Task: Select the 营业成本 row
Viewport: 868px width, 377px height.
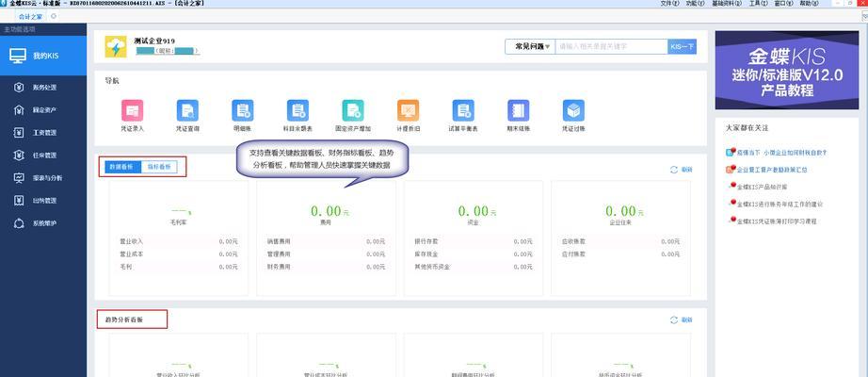Action: tap(179, 254)
